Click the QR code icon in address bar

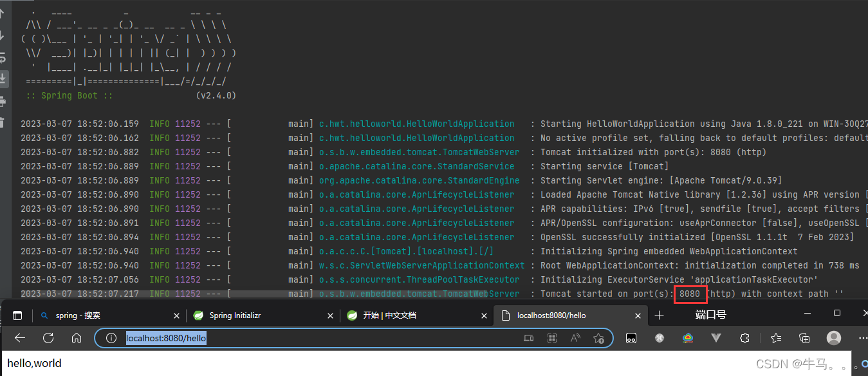[552, 338]
